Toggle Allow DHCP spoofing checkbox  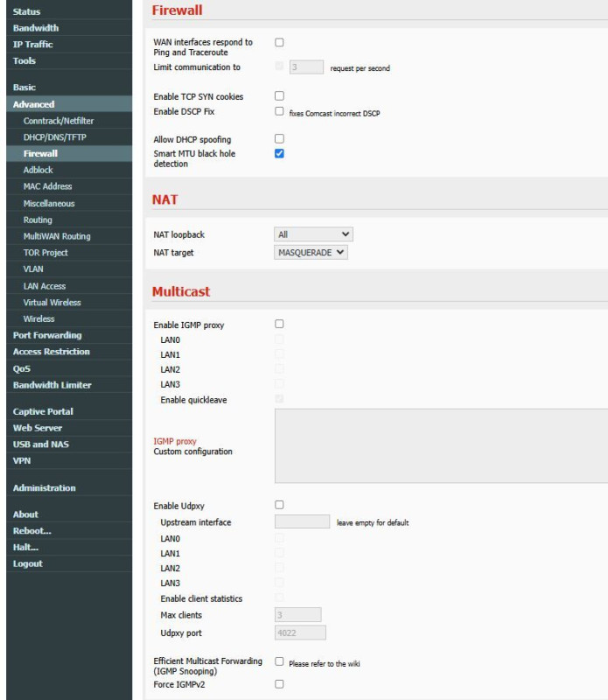[279, 139]
